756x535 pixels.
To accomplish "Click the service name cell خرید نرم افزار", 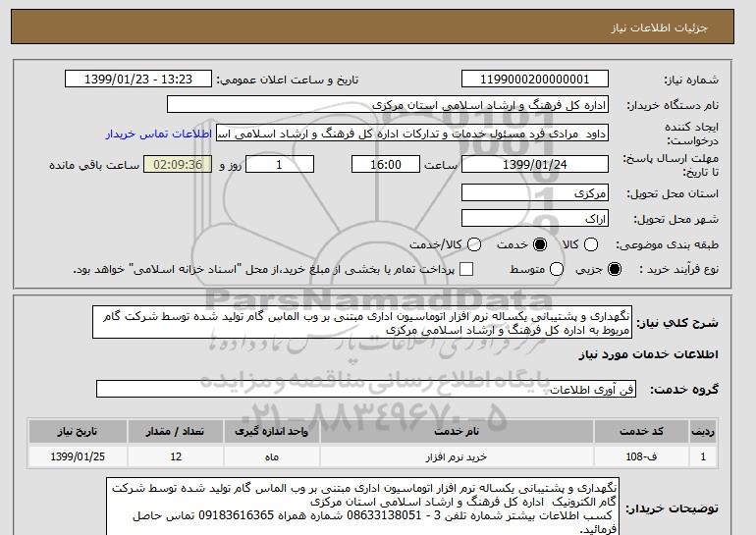I will [x=457, y=456].
